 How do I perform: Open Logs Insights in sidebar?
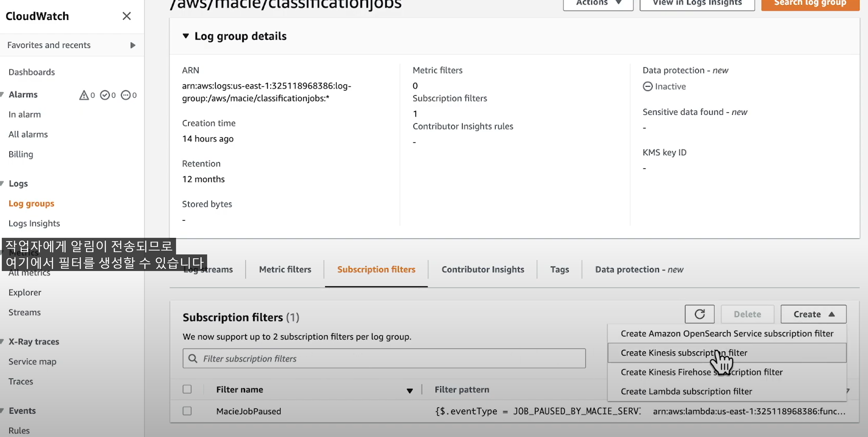click(34, 223)
